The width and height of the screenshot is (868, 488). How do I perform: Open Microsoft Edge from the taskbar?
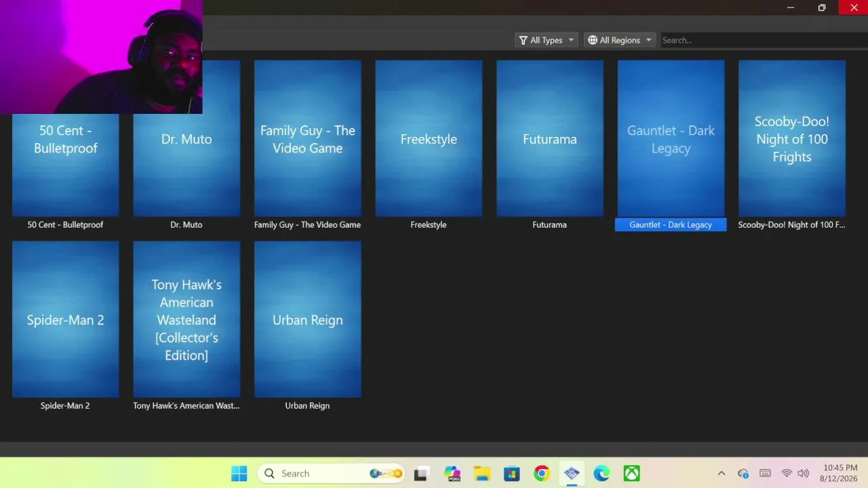tap(601, 473)
